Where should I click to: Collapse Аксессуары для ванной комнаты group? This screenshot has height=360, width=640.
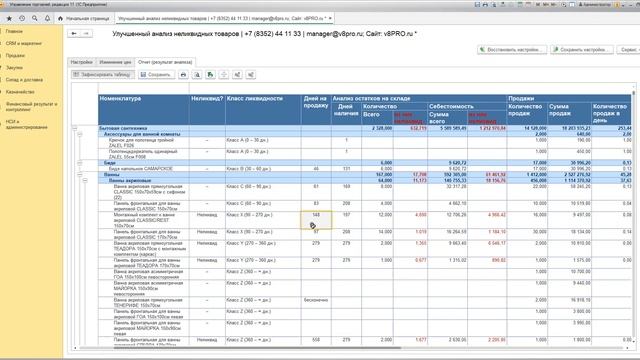coord(80,134)
